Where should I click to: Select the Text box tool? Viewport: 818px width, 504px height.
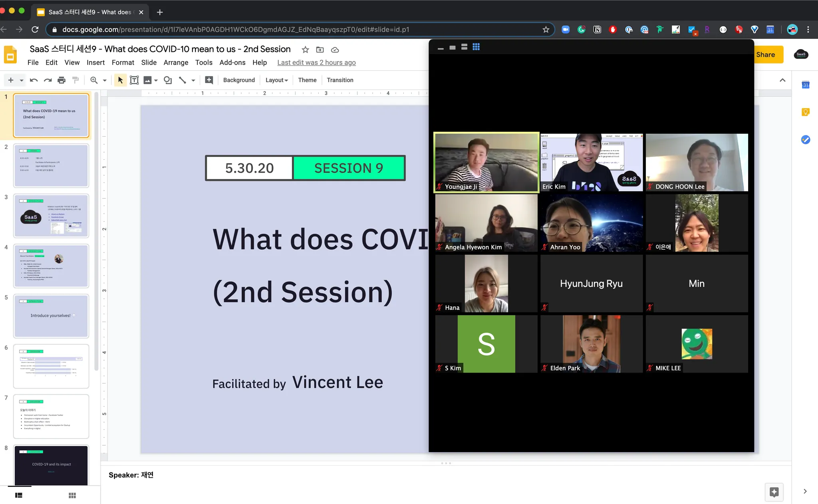click(x=134, y=80)
